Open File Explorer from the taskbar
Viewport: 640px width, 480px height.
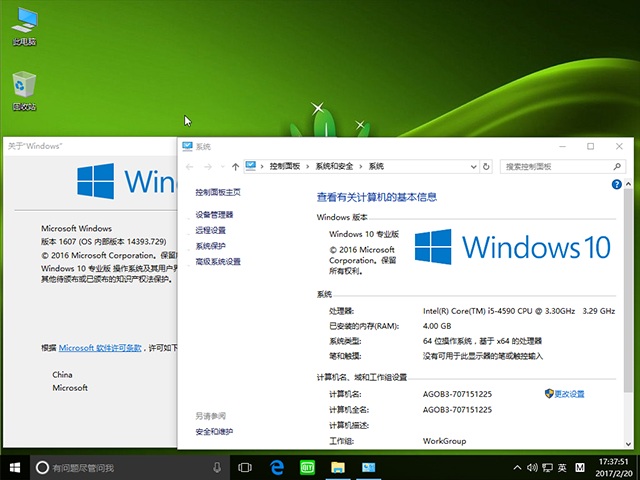(x=338, y=468)
